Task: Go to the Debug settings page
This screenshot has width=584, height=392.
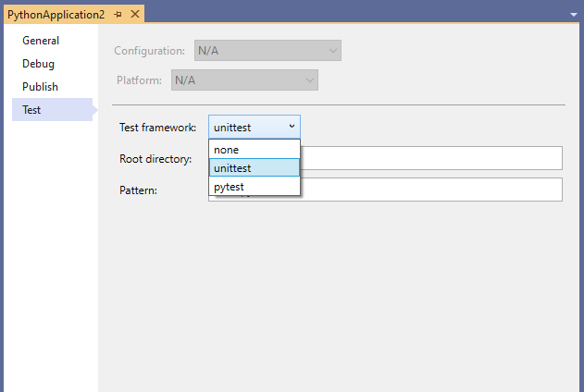Action: pos(39,64)
